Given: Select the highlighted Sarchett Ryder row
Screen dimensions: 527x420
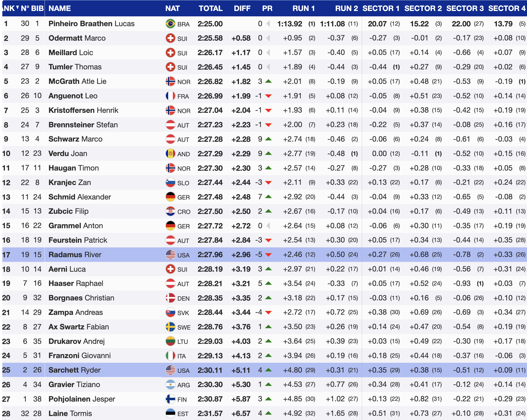Looking at the screenshot, I should pyautogui.click(x=74, y=370).
